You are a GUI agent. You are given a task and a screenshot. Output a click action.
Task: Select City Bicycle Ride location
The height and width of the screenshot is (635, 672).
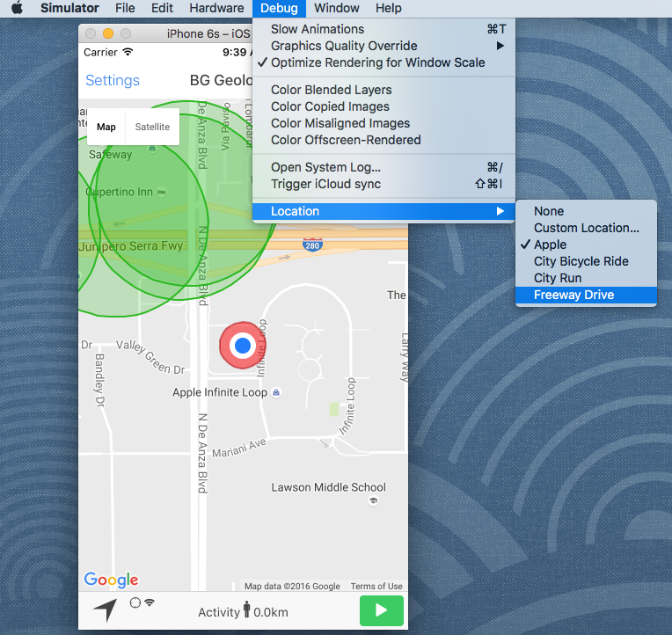point(586,261)
